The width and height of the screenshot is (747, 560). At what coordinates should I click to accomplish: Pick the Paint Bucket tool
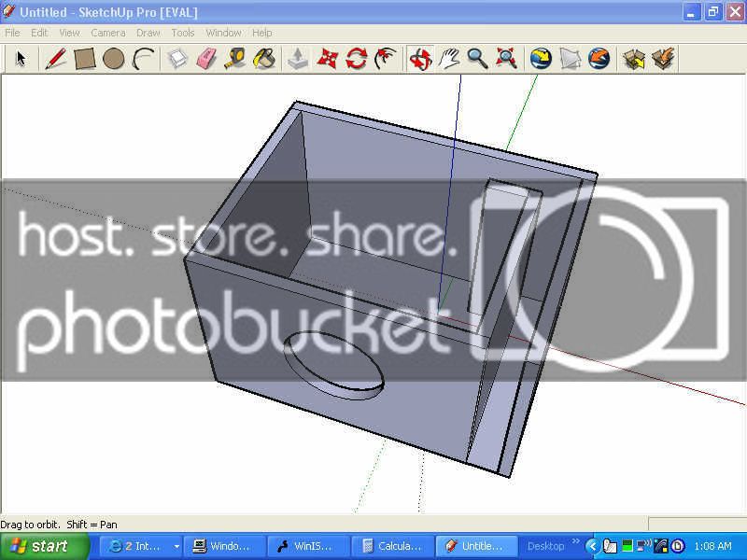(265, 59)
